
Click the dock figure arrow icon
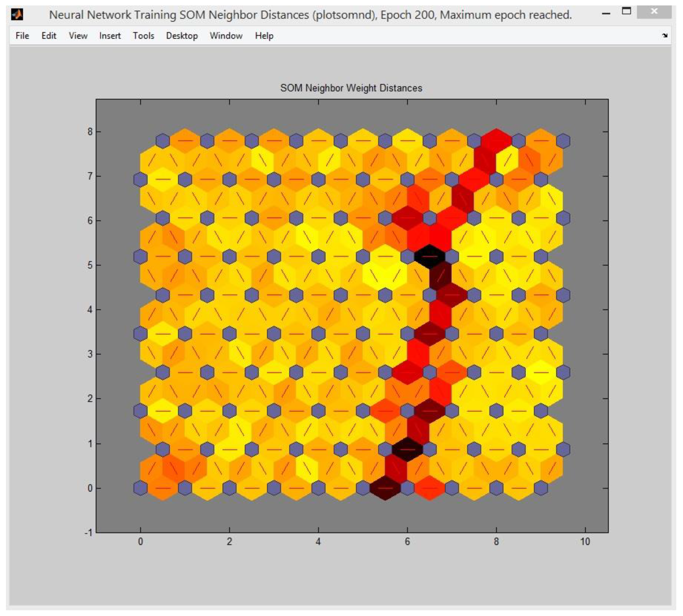pos(665,35)
